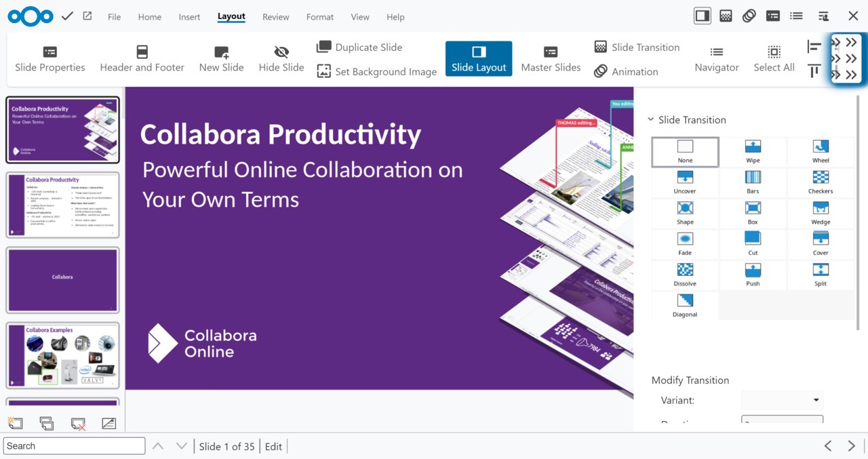The height and width of the screenshot is (459, 868).
Task: Click the delete slide icon below thumbnails
Action: click(x=78, y=424)
